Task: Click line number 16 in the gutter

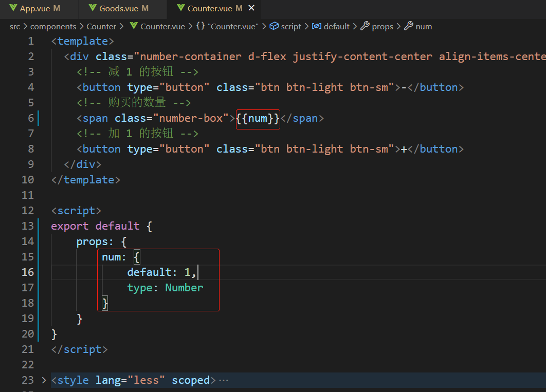Action: point(28,272)
